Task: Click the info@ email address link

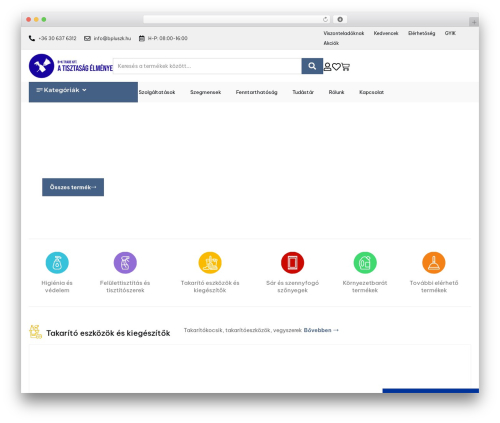Action: point(112,38)
